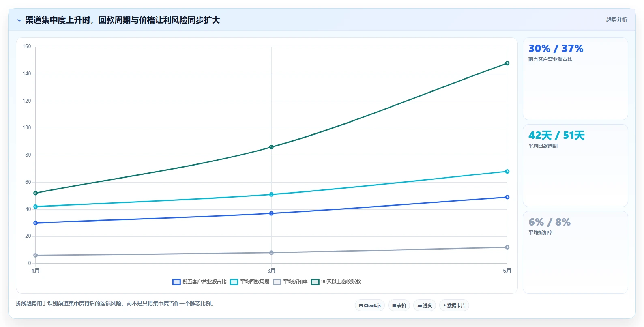Click the cyan 平均回款周期 point at 1月
This screenshot has width=644, height=327.
pyautogui.click(x=36, y=207)
